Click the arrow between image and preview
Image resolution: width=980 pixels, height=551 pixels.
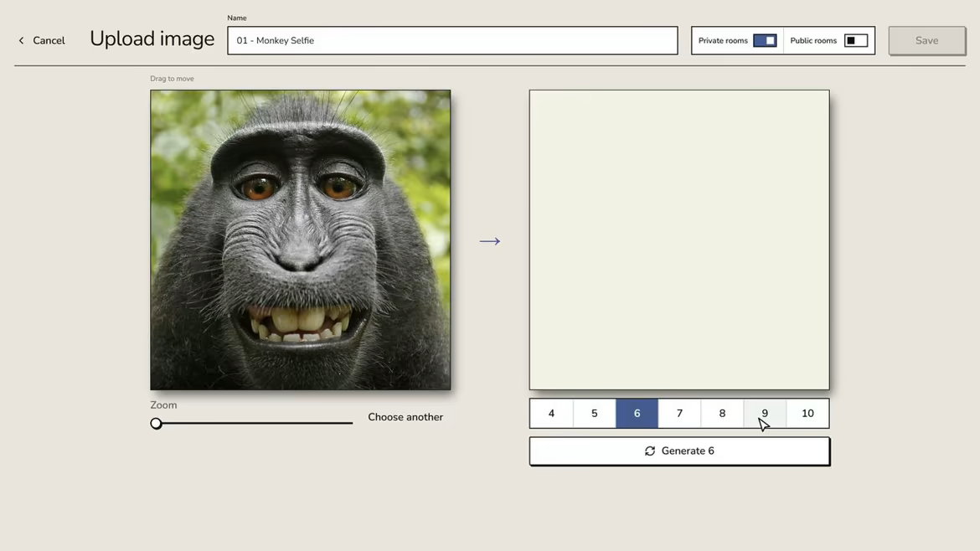pyautogui.click(x=490, y=241)
